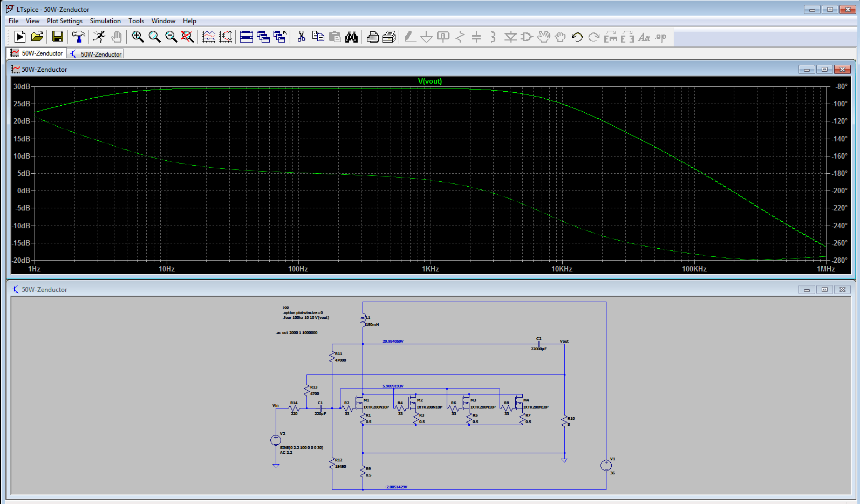This screenshot has height=504, width=860.
Task: Select the Component gate-shaped tool
Action: tap(527, 37)
